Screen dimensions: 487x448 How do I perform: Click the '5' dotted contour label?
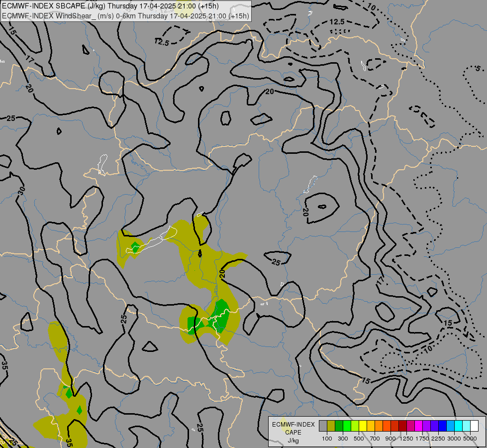coord(479,68)
